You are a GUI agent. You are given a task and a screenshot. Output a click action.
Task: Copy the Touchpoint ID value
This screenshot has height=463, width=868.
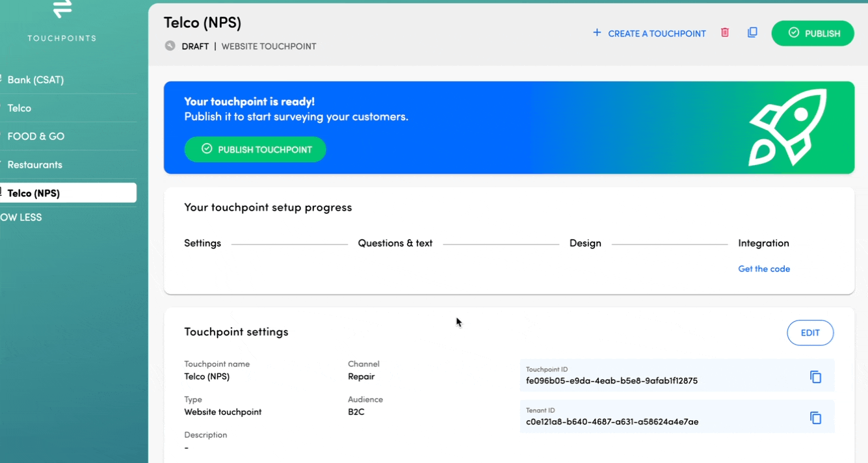tap(815, 377)
